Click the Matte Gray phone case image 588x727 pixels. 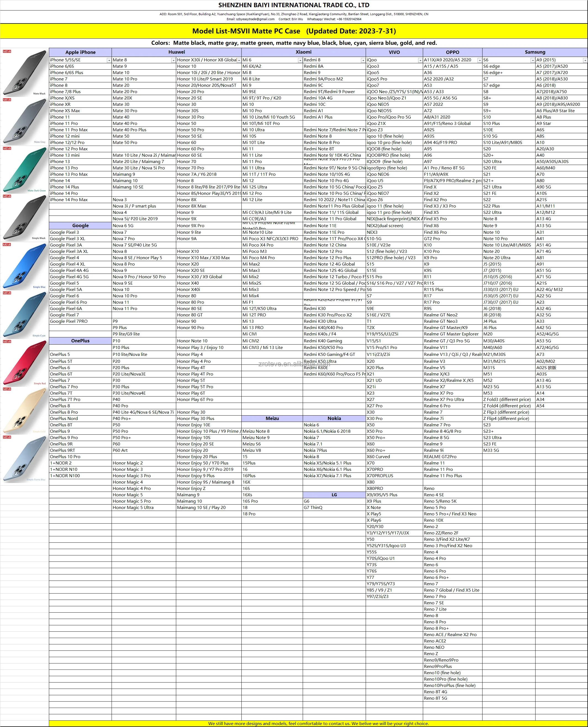pos(25,121)
